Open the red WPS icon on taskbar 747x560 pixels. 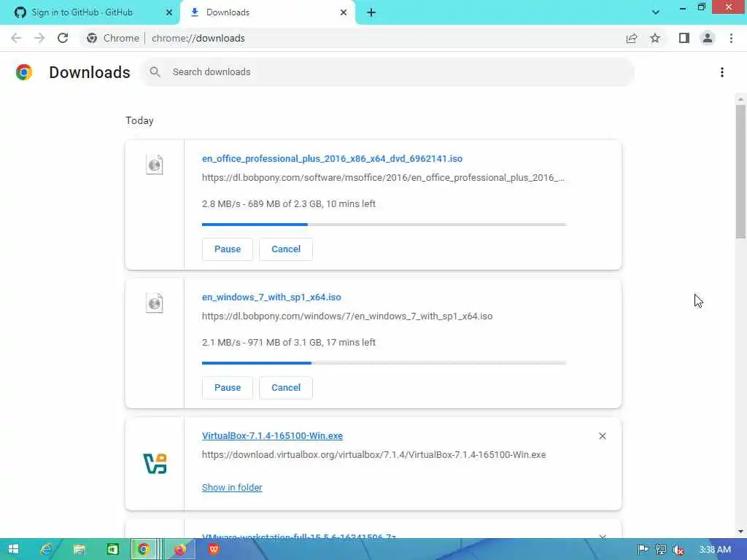pos(214,550)
